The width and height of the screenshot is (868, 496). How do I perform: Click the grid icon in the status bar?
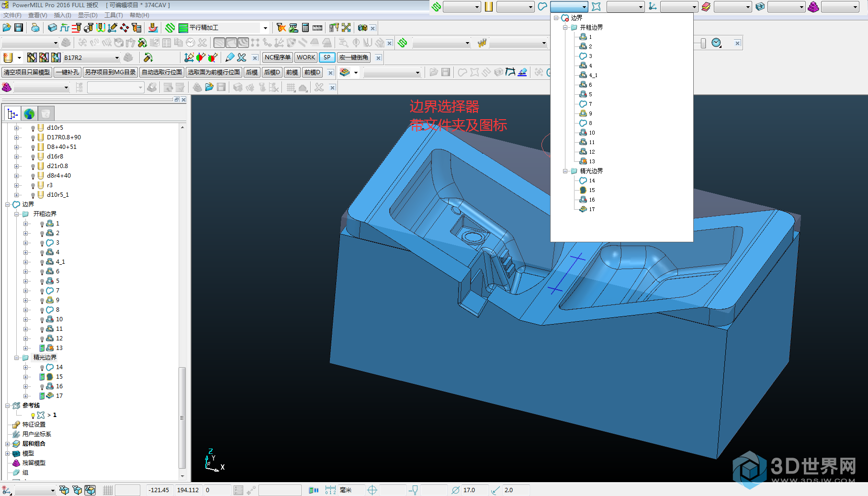(108, 490)
